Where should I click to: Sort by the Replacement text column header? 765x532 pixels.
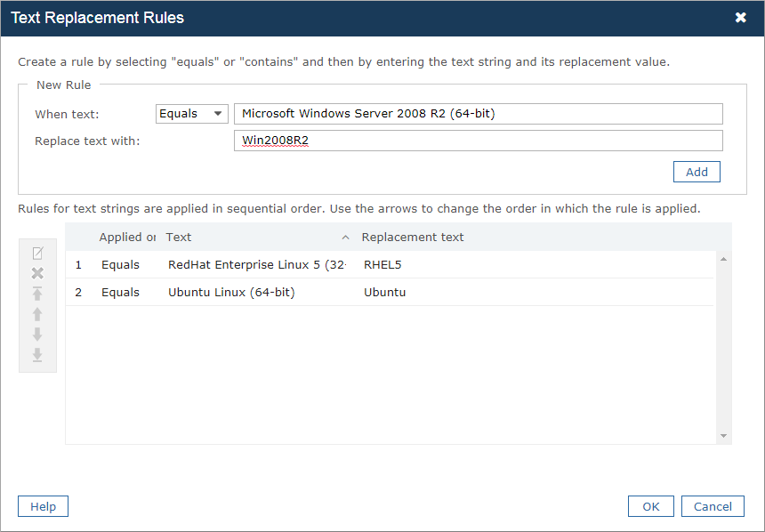click(x=413, y=238)
